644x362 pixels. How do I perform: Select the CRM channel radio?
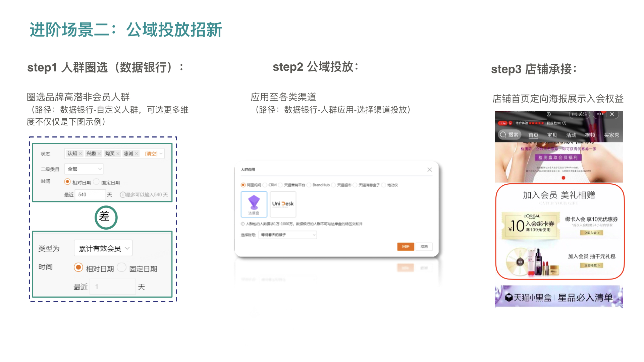pyautogui.click(x=265, y=185)
